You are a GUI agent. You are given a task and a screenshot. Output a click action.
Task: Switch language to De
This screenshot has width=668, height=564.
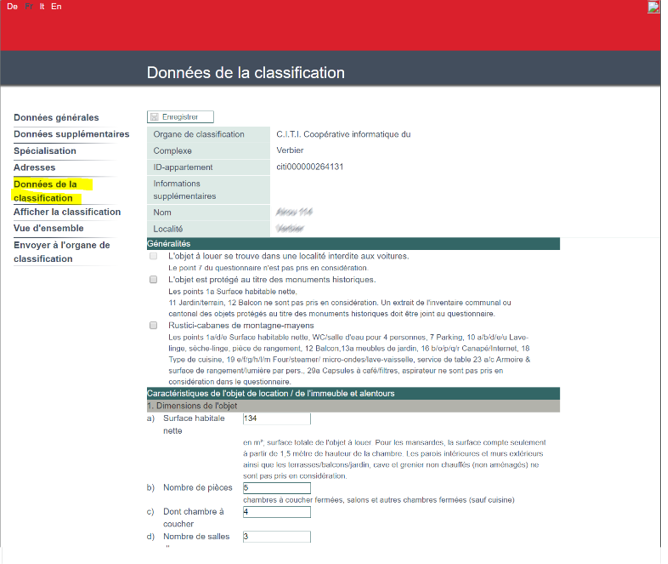point(12,6)
